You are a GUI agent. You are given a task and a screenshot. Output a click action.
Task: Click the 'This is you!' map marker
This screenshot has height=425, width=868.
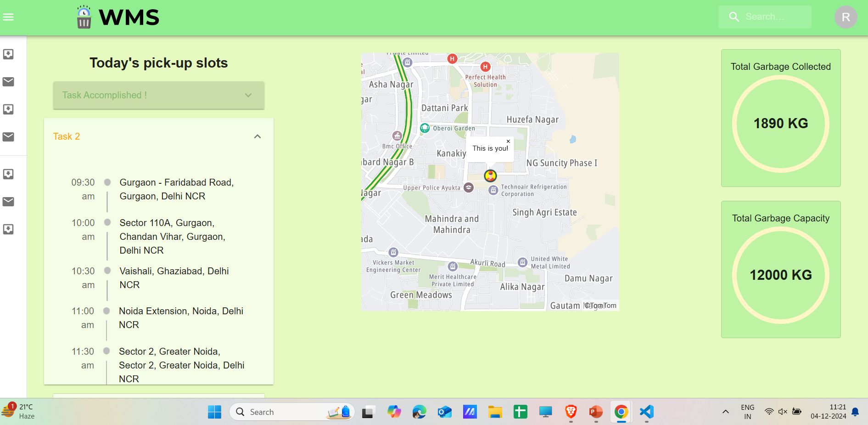tap(490, 176)
